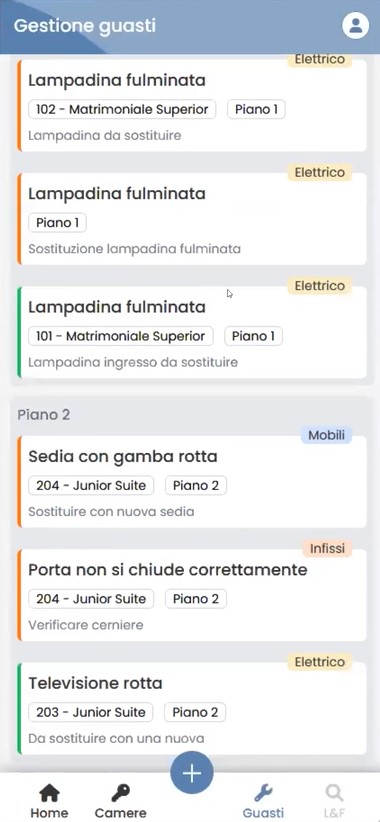The image size is (380, 822).
Task: Tap Elettrico tag on Televisione rotta
Action: click(x=320, y=662)
